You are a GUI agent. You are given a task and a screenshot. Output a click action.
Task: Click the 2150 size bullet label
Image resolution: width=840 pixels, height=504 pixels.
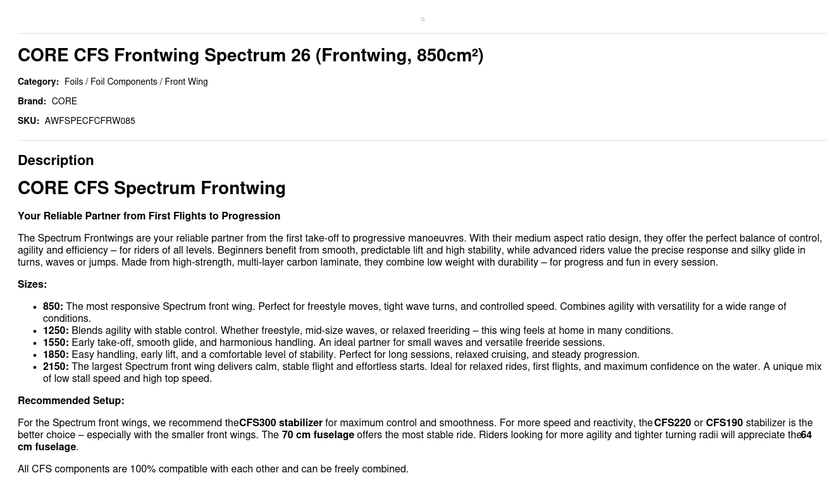point(56,367)
